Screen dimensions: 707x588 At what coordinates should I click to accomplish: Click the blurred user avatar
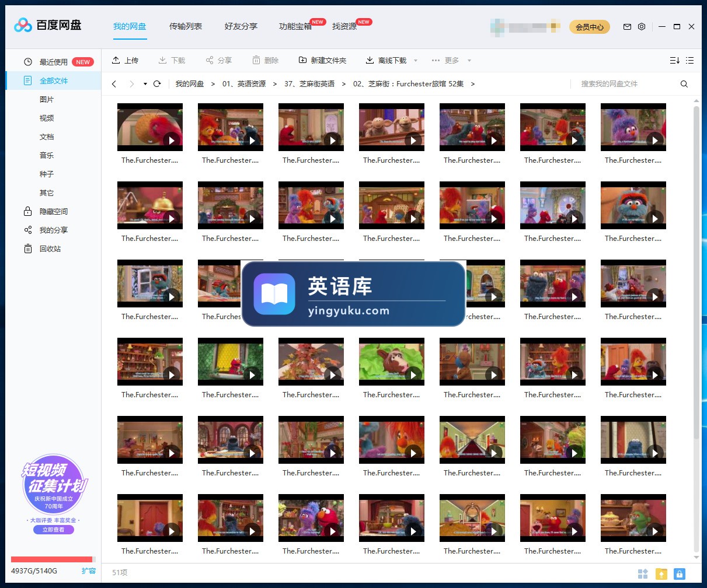click(x=498, y=27)
